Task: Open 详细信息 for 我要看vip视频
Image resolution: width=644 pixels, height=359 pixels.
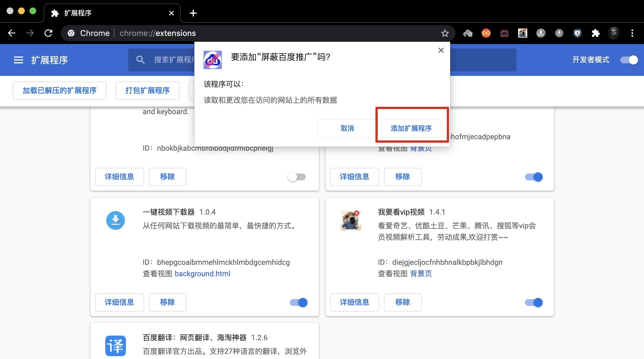Action: point(355,302)
